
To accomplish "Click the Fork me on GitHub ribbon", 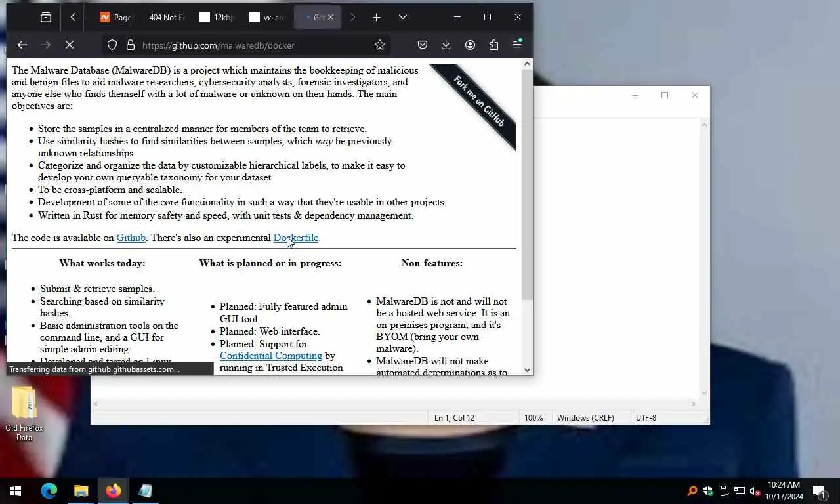I will click(x=478, y=102).
